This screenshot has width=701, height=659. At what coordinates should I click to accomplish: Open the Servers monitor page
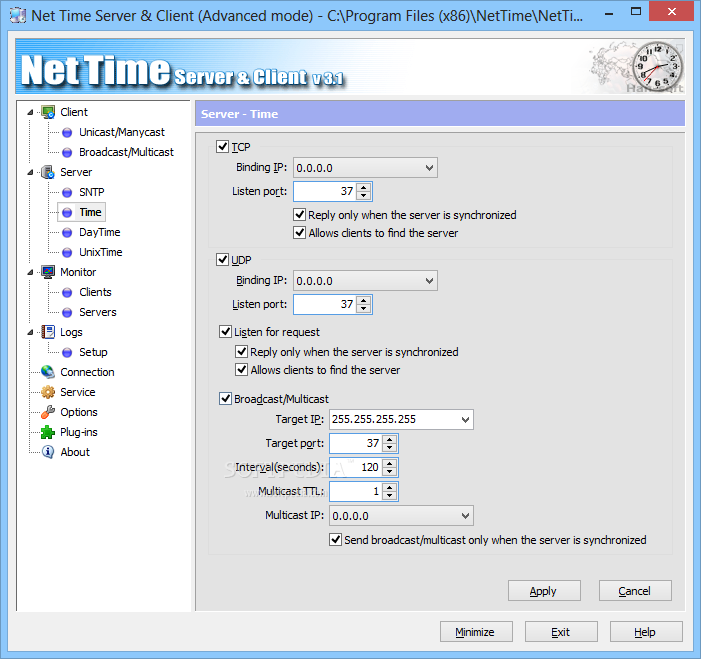point(97,313)
